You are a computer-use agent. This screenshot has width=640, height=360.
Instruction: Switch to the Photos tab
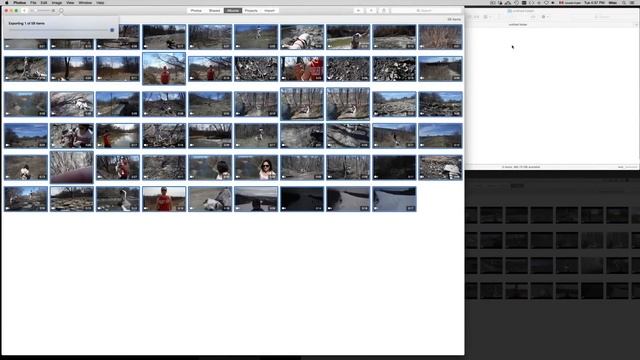196,11
